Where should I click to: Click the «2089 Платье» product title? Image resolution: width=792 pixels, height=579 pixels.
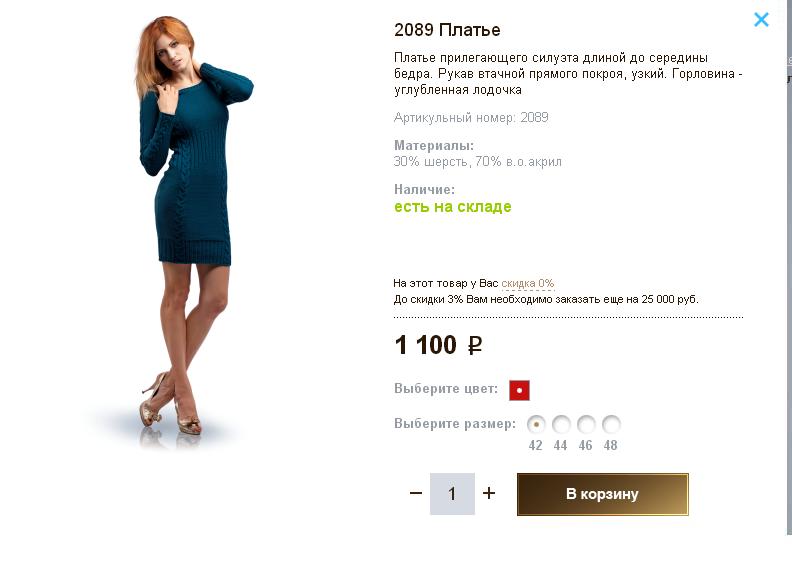coord(447,30)
